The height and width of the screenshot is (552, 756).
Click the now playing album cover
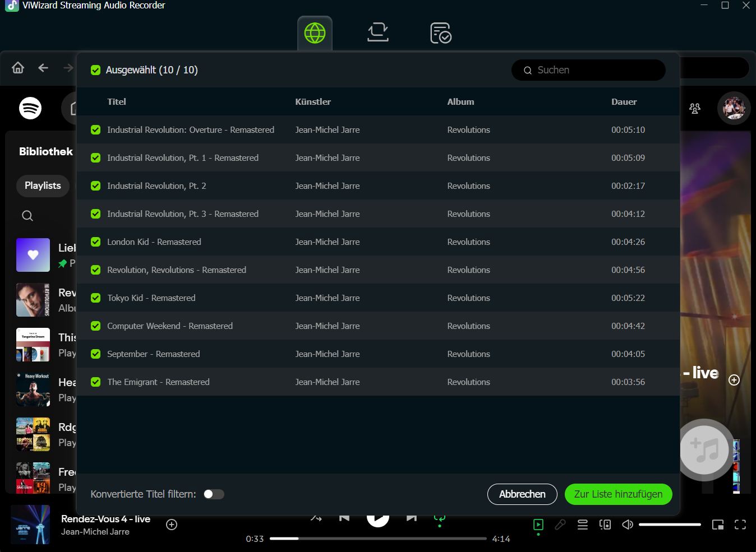tap(31, 525)
